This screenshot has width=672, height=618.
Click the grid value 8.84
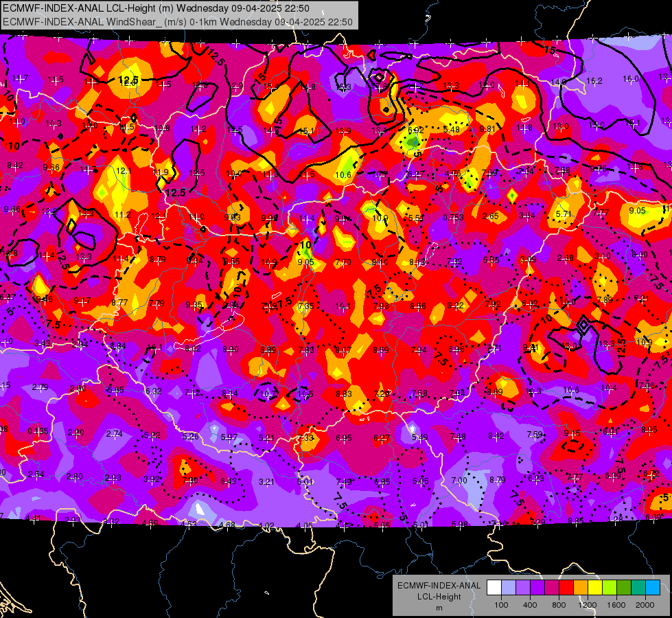pyautogui.click(x=118, y=345)
